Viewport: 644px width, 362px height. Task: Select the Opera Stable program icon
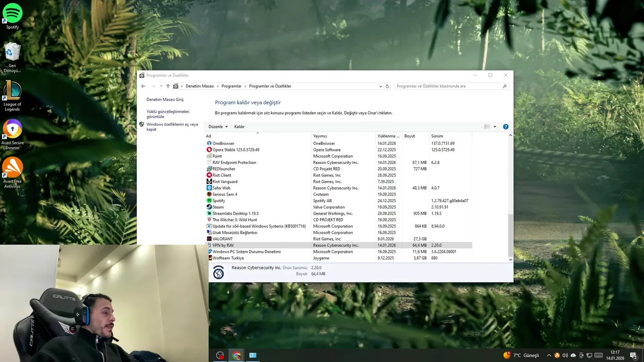209,150
